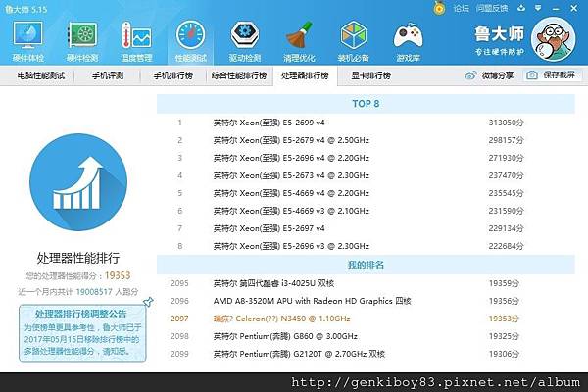The image size is (588, 392).
Task: Click the weibo share icon
Action: pyautogui.click(x=470, y=75)
